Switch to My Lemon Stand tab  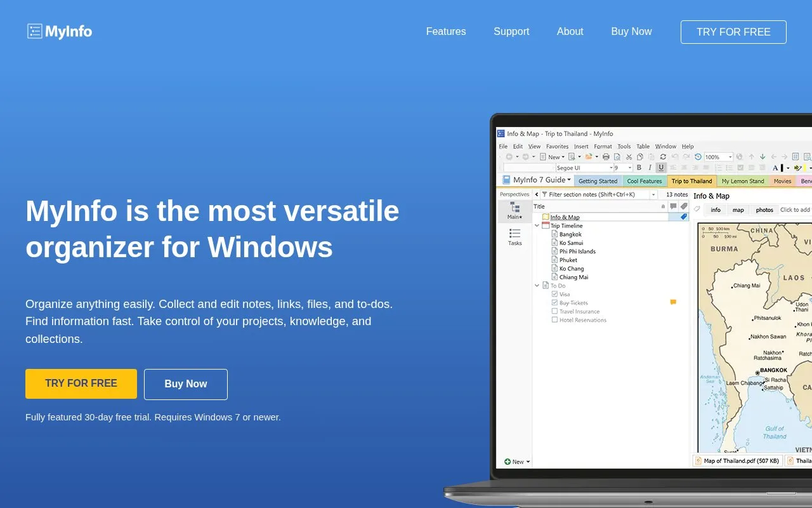(743, 181)
